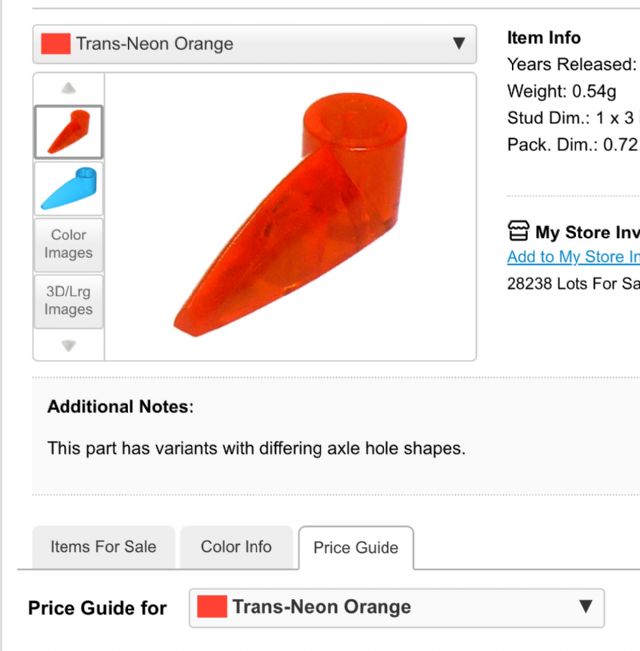Click the red swatch in top color selector
Viewport: 640px width, 651px height.
click(x=56, y=44)
